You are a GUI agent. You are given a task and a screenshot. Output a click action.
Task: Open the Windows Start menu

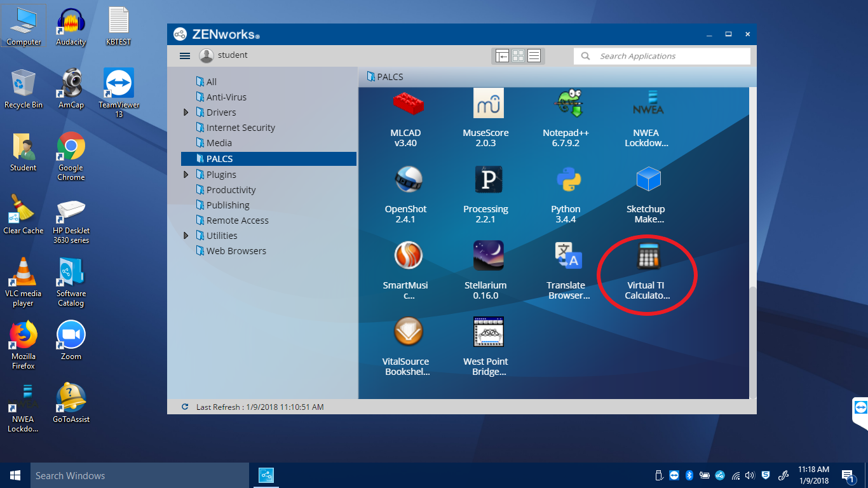[15, 475]
